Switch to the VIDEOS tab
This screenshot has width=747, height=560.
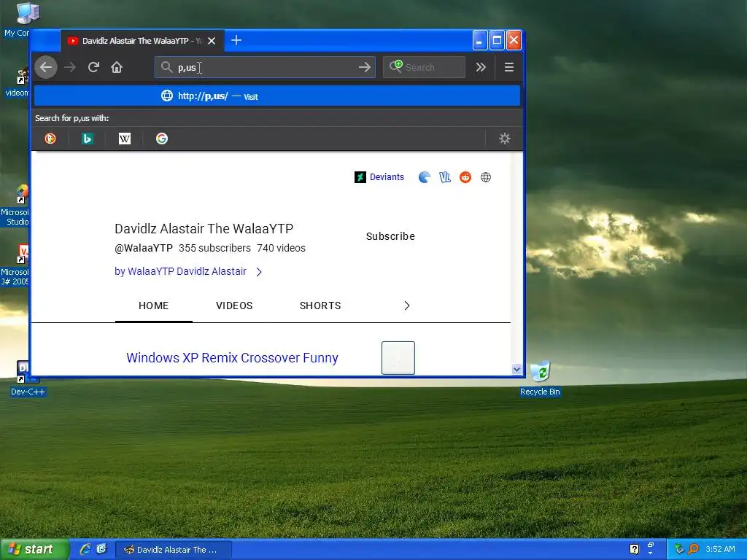click(x=234, y=306)
